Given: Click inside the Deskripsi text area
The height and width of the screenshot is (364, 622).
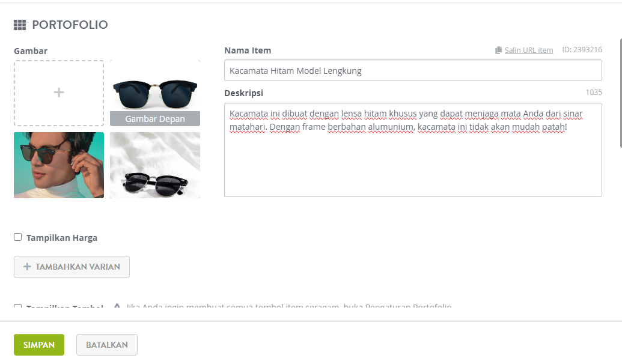Looking at the screenshot, I should [413, 150].
